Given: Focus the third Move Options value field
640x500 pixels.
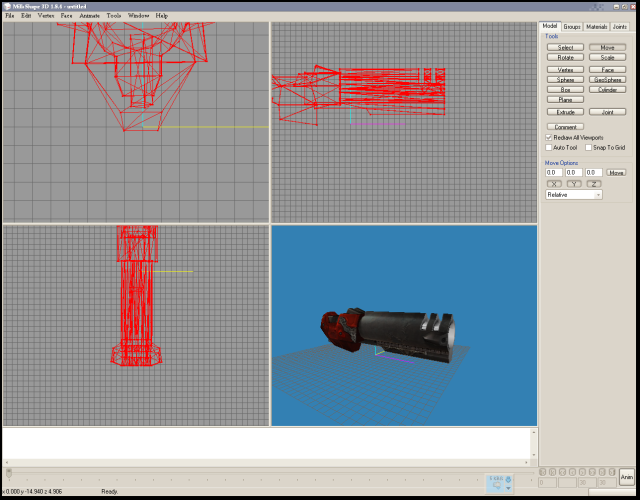Looking at the screenshot, I should pos(594,173).
